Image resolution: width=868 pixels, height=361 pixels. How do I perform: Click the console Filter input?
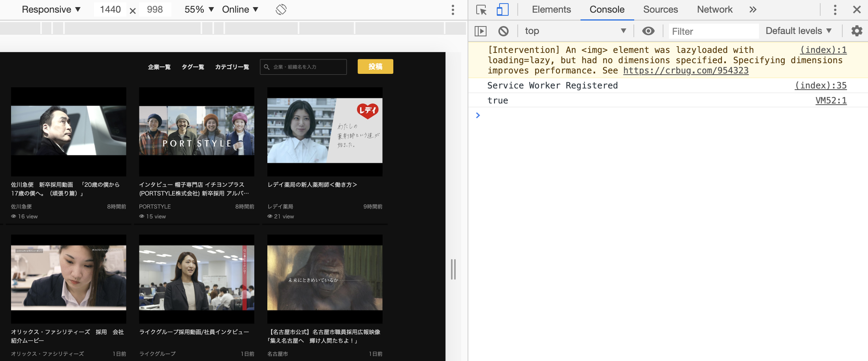click(714, 31)
